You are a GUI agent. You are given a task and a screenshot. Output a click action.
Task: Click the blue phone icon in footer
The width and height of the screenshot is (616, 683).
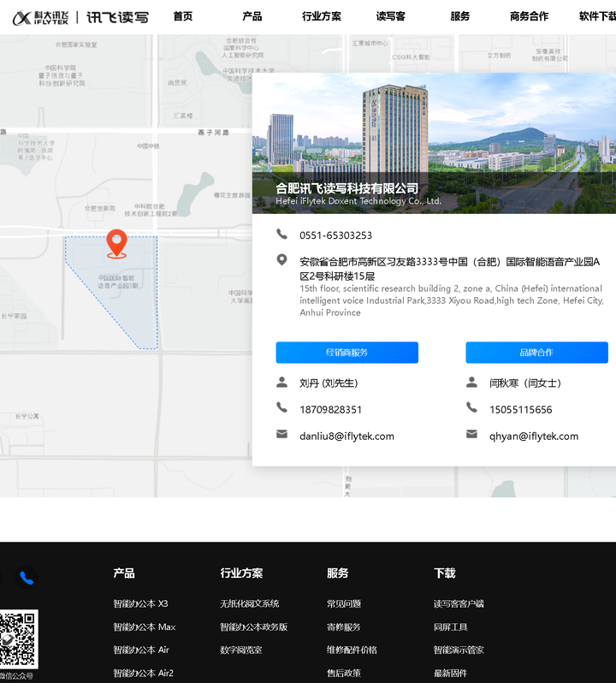coord(27,578)
